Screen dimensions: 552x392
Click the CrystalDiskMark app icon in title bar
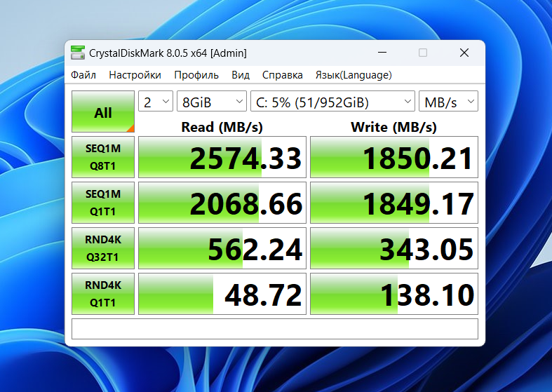point(78,53)
